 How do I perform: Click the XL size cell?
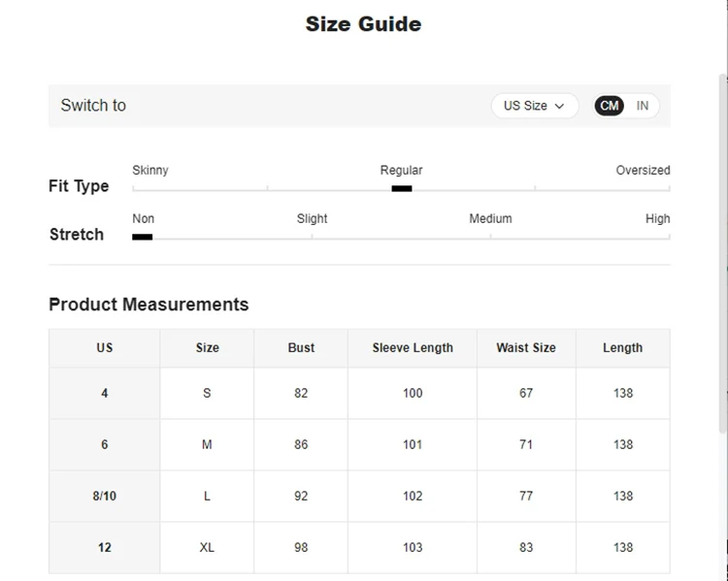click(x=207, y=547)
